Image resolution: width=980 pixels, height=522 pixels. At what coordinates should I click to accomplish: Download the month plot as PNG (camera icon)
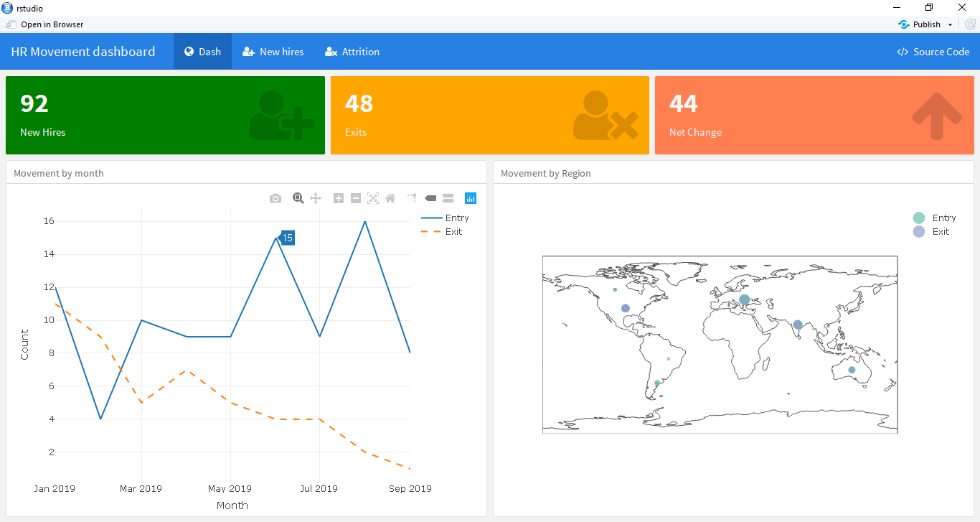[275, 198]
